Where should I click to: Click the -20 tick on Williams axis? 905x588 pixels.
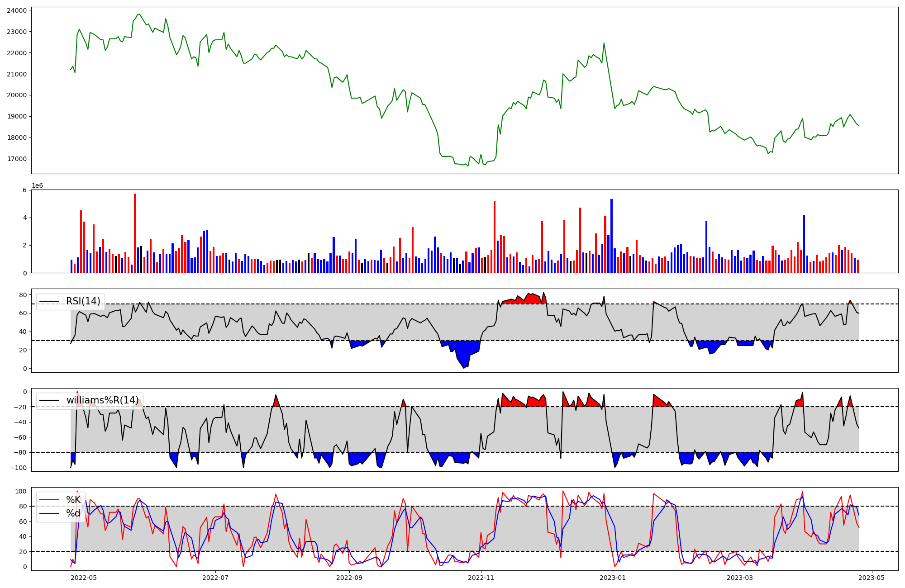(20, 407)
